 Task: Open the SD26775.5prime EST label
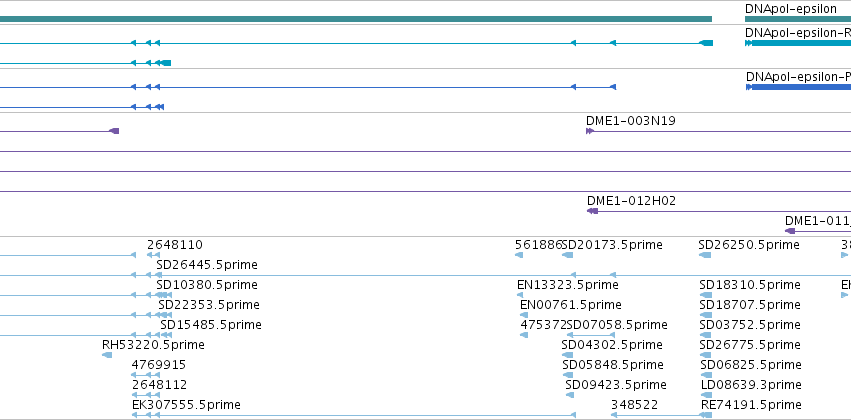coord(750,345)
